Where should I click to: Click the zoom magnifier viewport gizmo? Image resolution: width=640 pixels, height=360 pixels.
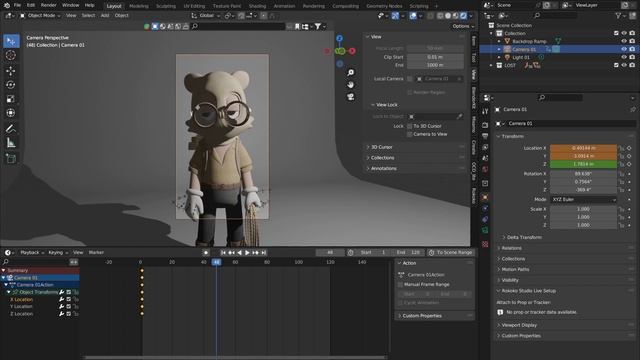tap(351, 73)
